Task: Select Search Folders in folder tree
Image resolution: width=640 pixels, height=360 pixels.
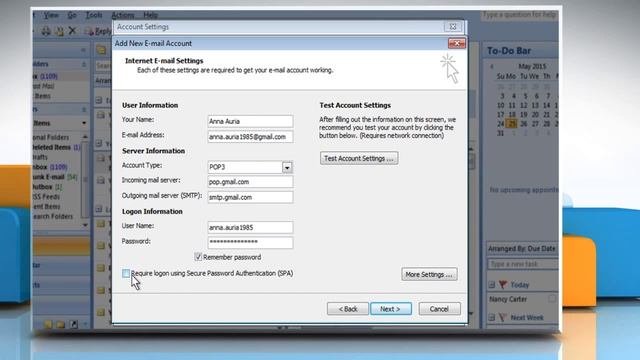Action: tap(53, 216)
